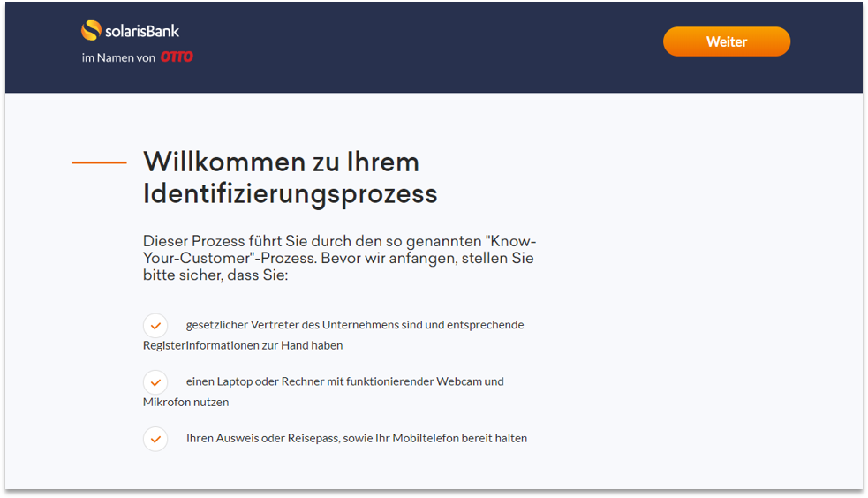Click paragraph starting "Dieser Prozess führt Sie"
The width and height of the screenshot is (868, 498).
tap(339, 258)
